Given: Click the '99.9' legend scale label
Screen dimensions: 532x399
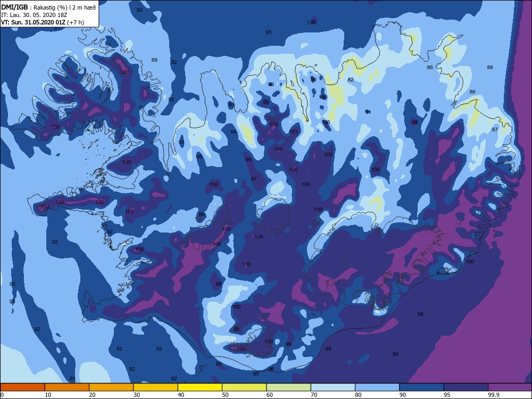Looking at the screenshot, I should (x=493, y=395).
